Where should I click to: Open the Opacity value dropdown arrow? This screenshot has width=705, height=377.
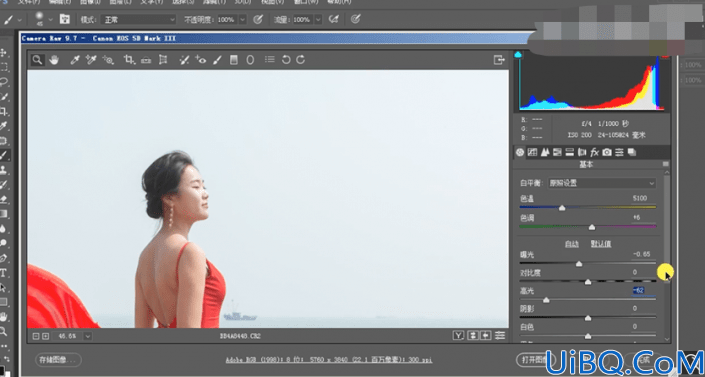pyautogui.click(x=242, y=20)
